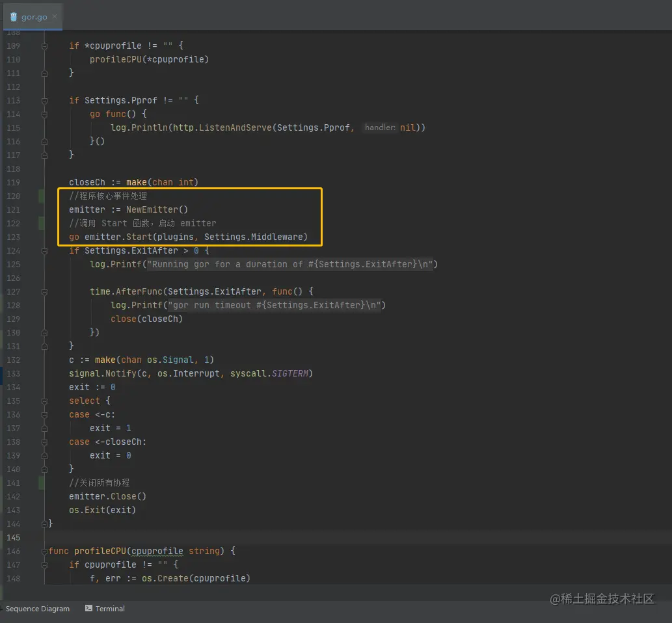Screen dimensions: 672x623
Task: Click the comment '//调用 Start 函数' on line 122
Action: pyautogui.click(x=109, y=223)
